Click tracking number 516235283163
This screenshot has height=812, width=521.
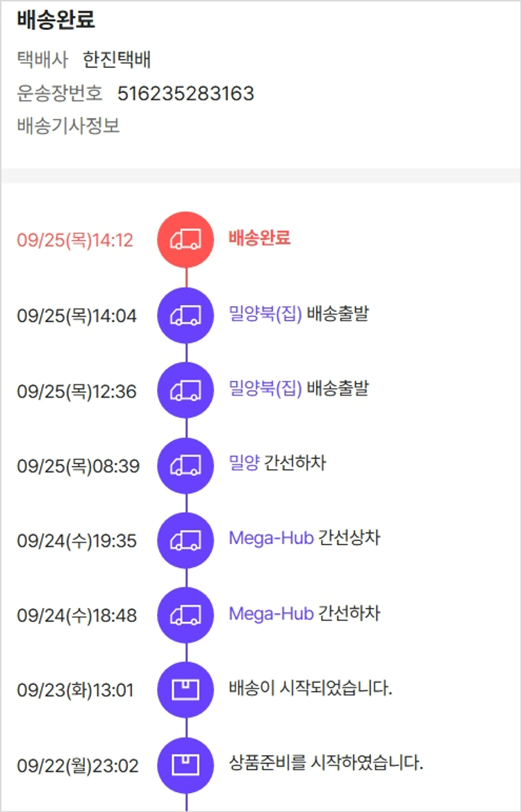[x=185, y=94]
